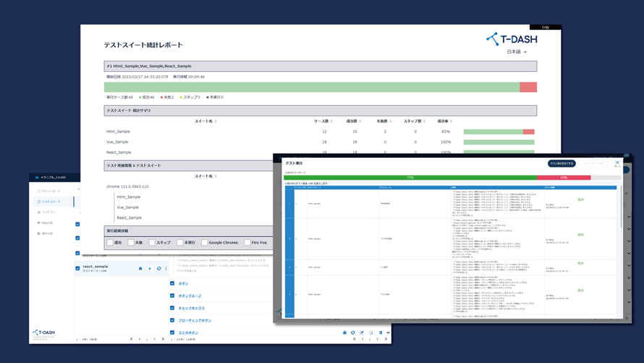Click the debug icon on react_sample row
644x363 pixels.
coord(140,269)
